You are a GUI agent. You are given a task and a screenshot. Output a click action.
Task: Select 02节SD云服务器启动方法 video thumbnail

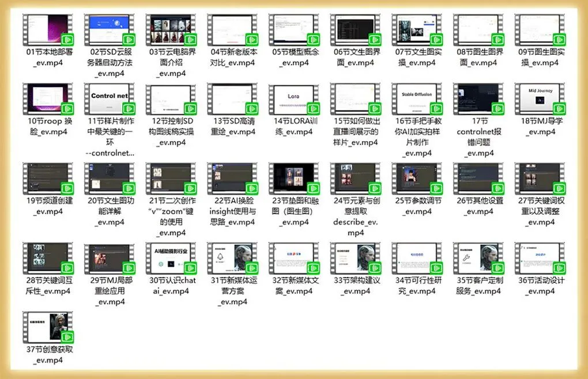(x=110, y=29)
